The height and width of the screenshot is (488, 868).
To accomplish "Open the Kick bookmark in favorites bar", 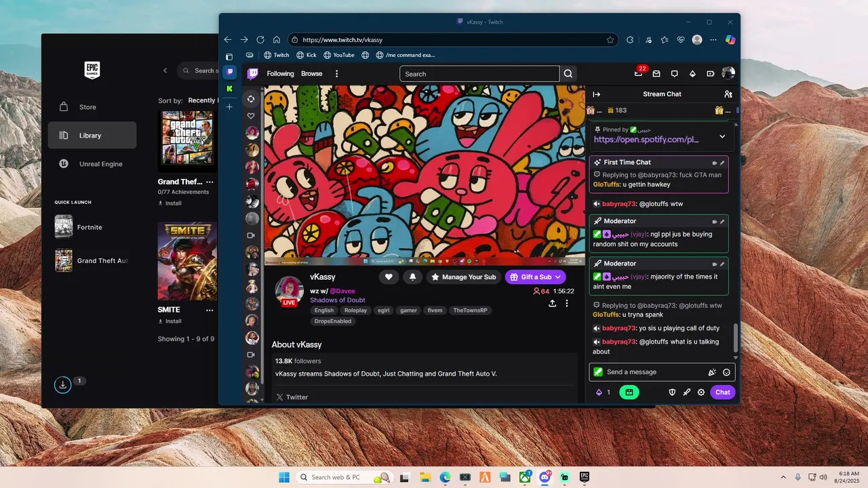I will tap(307, 55).
